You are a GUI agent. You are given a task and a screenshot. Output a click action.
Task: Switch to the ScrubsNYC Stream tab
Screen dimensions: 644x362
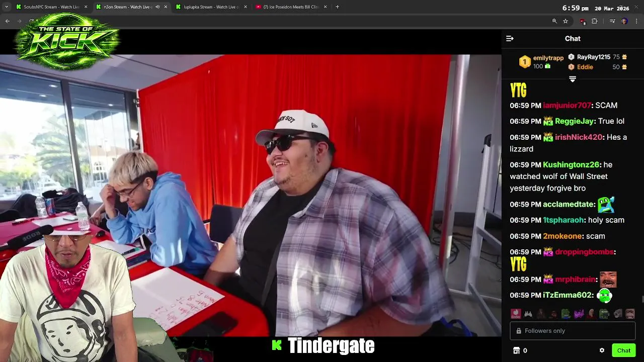tap(52, 7)
